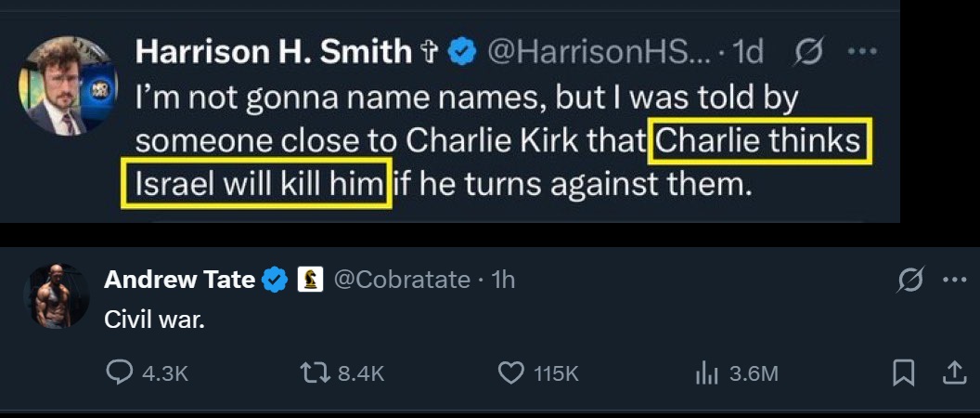Like the post with 115K likes
Image resolution: width=980 pixels, height=418 pixels.
click(511, 373)
